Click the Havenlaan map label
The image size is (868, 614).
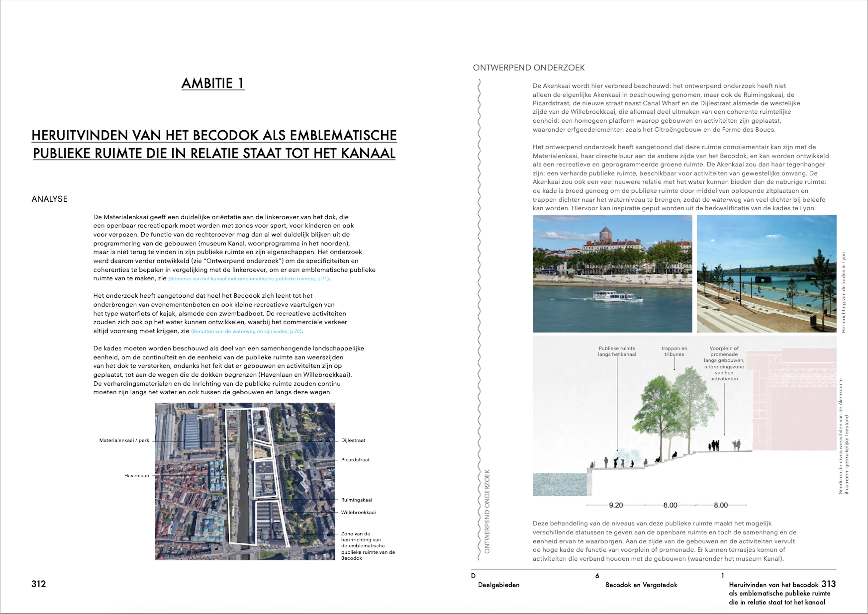[136, 476]
